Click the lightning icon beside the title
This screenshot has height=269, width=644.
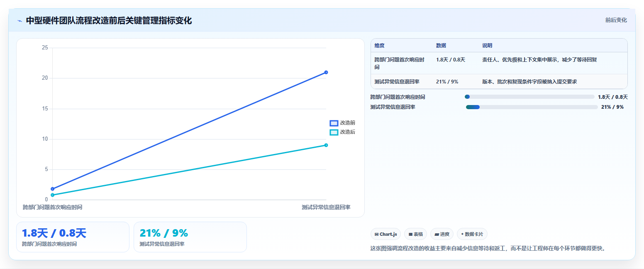pos(20,21)
